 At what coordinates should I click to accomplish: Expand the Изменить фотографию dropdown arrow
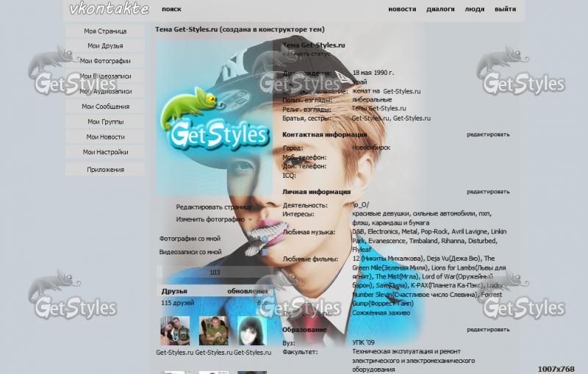point(250,219)
